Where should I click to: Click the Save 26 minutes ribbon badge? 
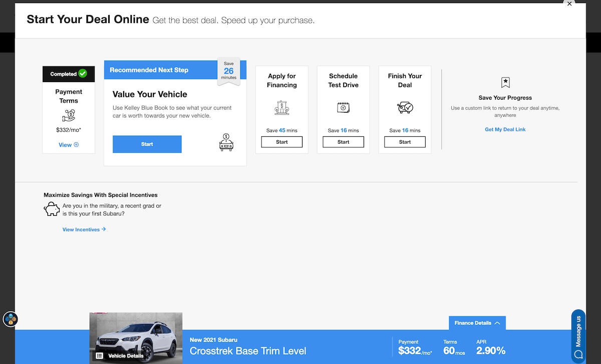tap(229, 71)
